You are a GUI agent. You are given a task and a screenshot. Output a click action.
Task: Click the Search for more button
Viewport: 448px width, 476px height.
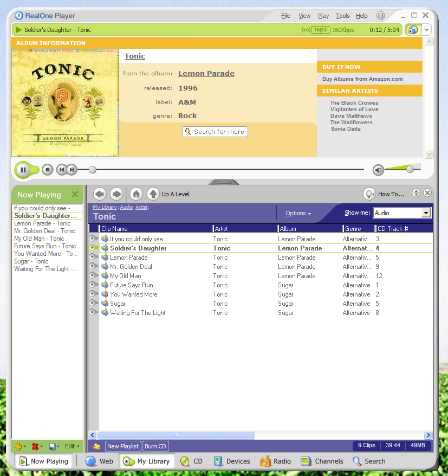(x=215, y=132)
